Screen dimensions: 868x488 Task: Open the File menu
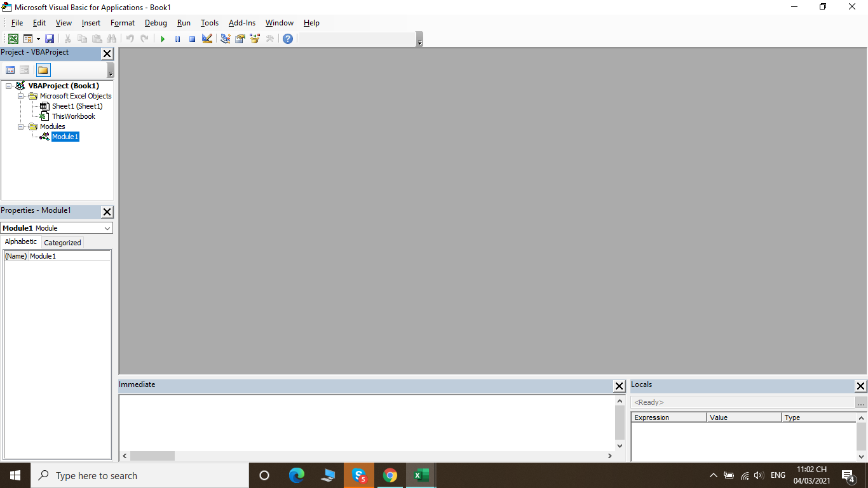[17, 23]
